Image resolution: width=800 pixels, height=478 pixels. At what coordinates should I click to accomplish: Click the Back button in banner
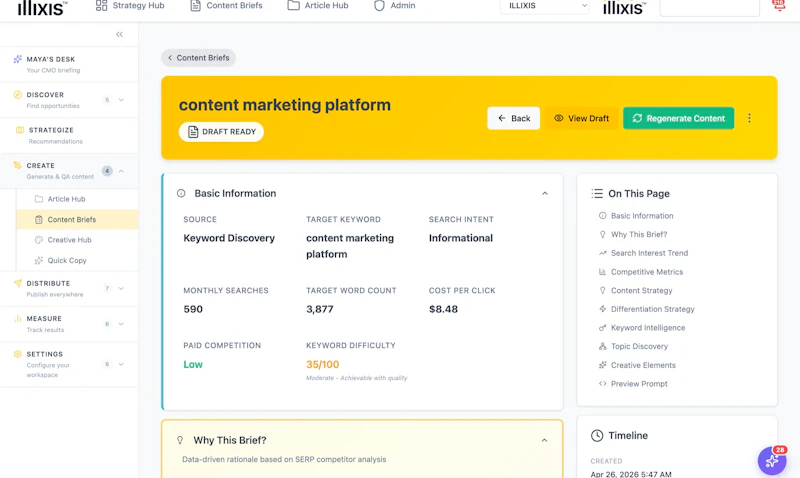click(x=513, y=118)
